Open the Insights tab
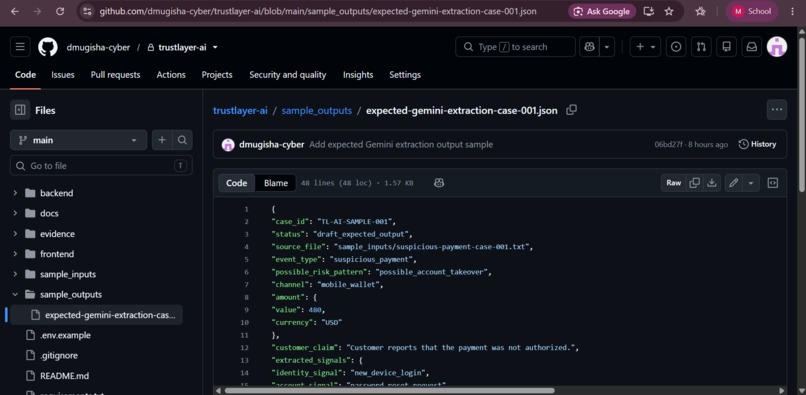 pos(358,75)
